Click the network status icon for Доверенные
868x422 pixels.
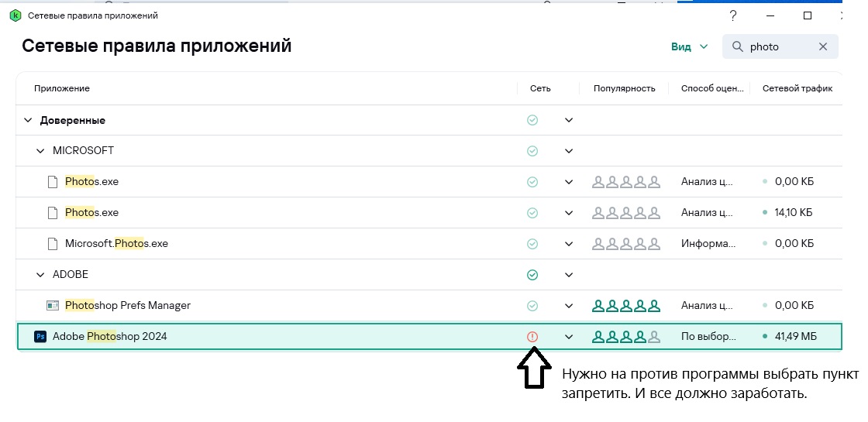[532, 120]
